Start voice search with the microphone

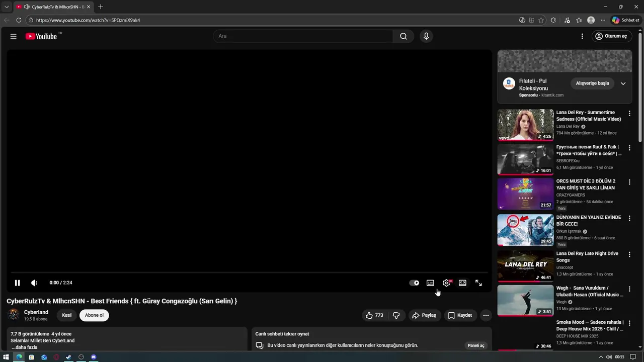[426, 36]
